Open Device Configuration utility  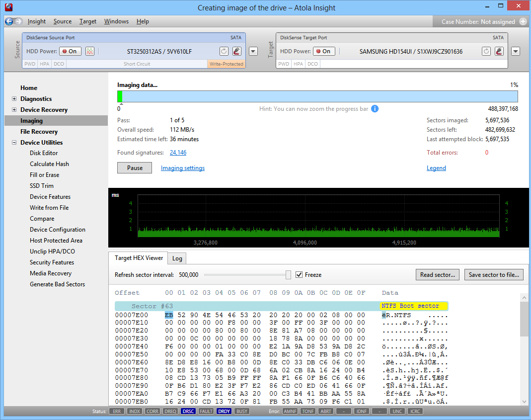pyautogui.click(x=58, y=230)
